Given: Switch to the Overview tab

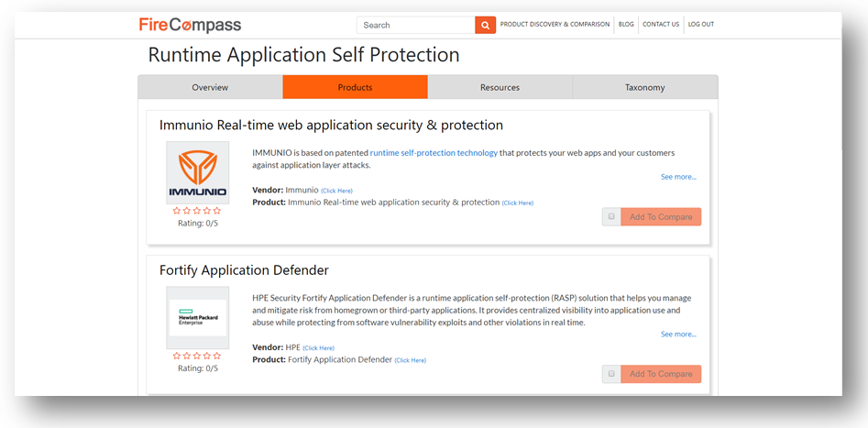Looking at the screenshot, I should [x=211, y=87].
